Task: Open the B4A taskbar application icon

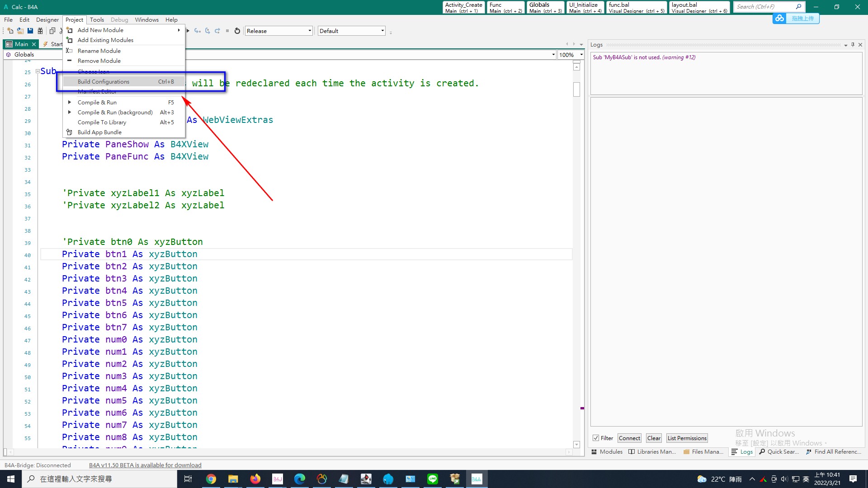Action: pos(476,479)
